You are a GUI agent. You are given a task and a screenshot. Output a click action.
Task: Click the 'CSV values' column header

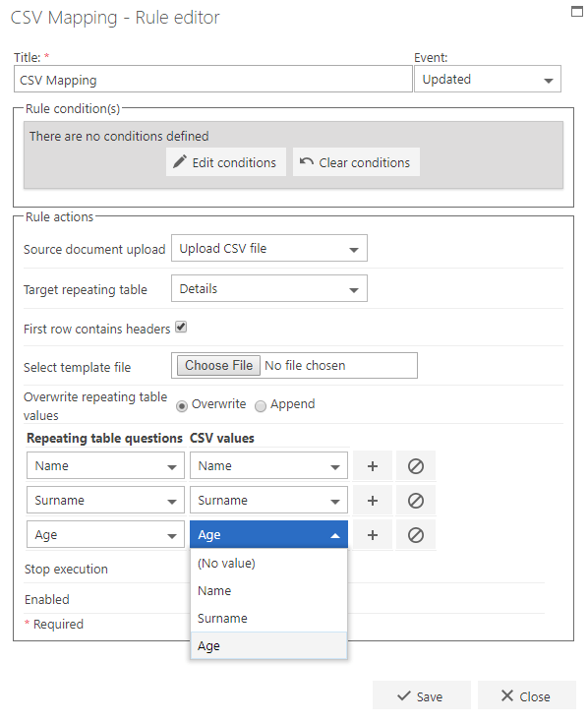pyautogui.click(x=222, y=438)
